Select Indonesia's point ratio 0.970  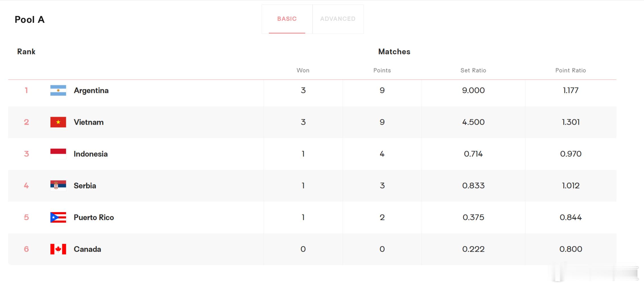click(x=571, y=154)
